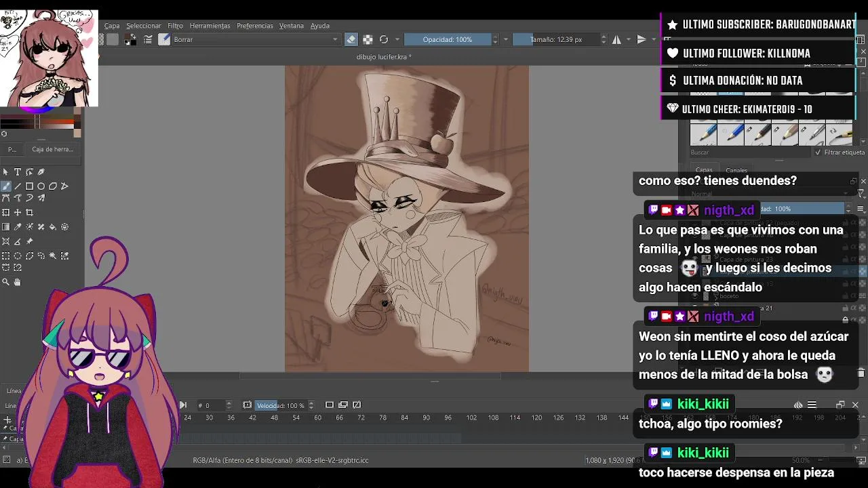The height and width of the screenshot is (488, 868).
Task: Select the Reference Images pin tool
Action: (x=29, y=241)
